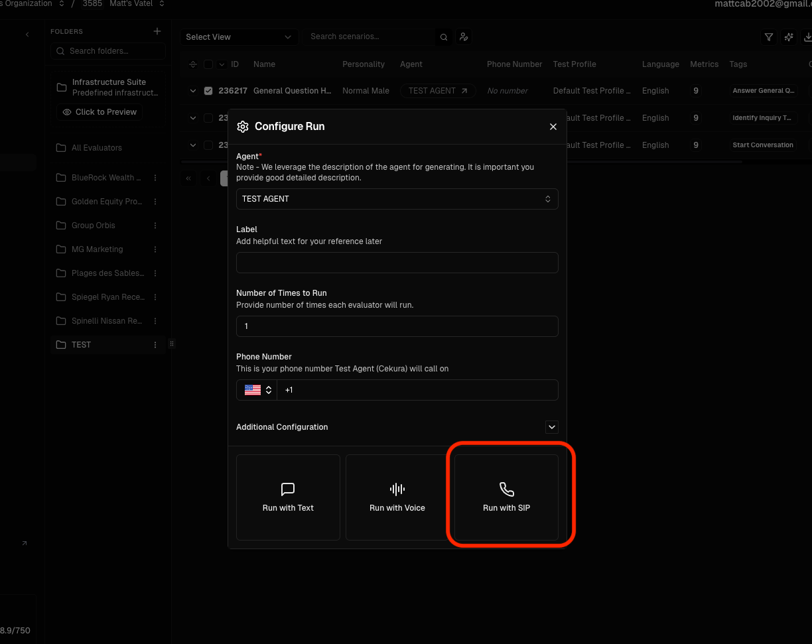Click the magnifier icon beside Search scenarios
The image size is (812, 644).
pyautogui.click(x=444, y=37)
